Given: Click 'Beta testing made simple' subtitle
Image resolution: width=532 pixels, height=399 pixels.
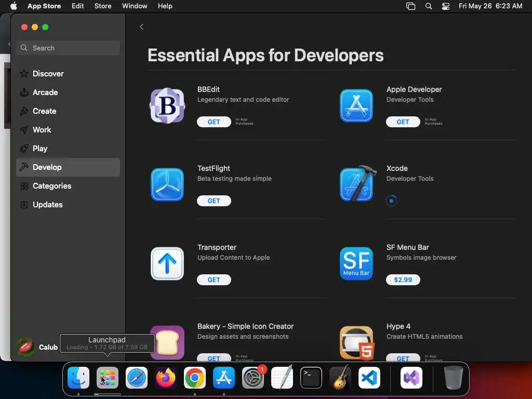Looking at the screenshot, I should [x=234, y=179].
